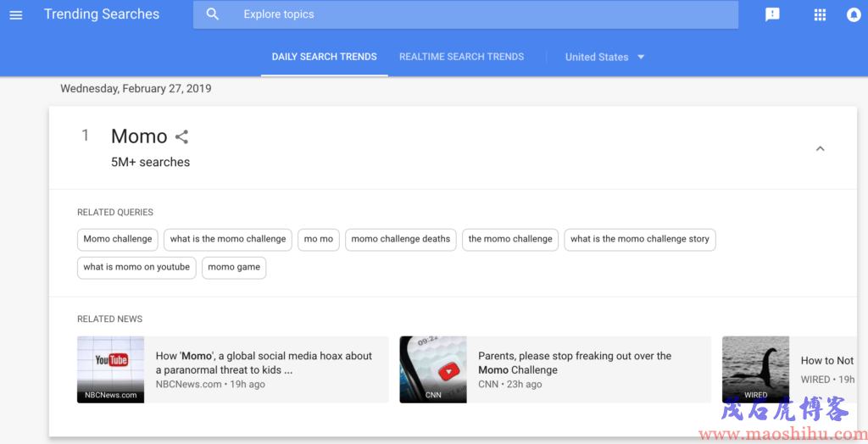The width and height of the screenshot is (868, 444).
Task: Switch to Daily Search Trends tab
Action: [x=325, y=57]
